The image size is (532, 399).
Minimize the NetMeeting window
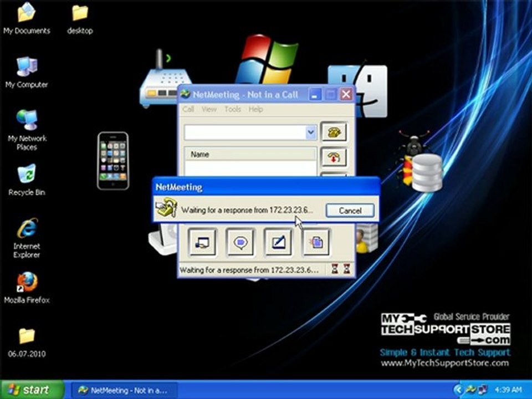point(315,94)
